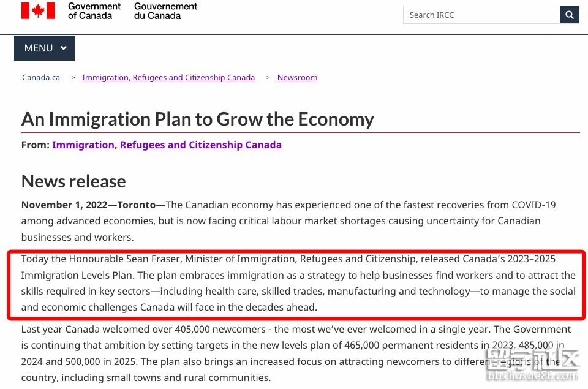Viewport: 588px width, 389px height.
Task: Click the breadcrumb arrow after Canada.ca
Action: coord(73,78)
